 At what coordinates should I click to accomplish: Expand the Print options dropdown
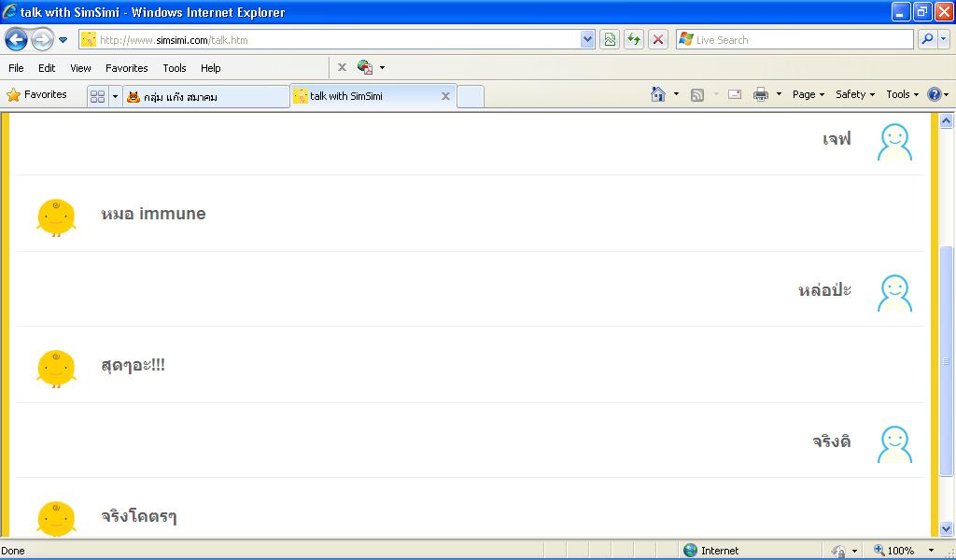(779, 94)
